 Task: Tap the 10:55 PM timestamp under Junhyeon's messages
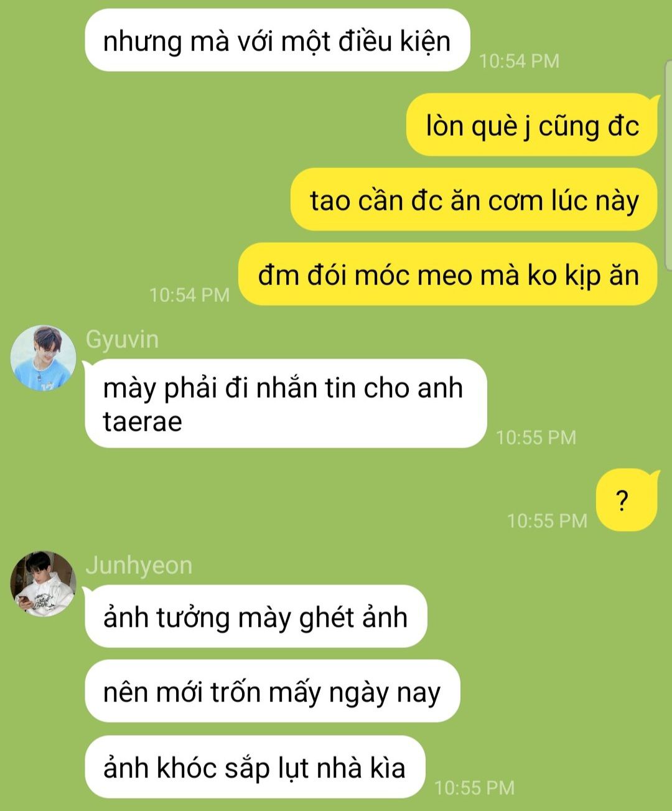click(x=474, y=788)
